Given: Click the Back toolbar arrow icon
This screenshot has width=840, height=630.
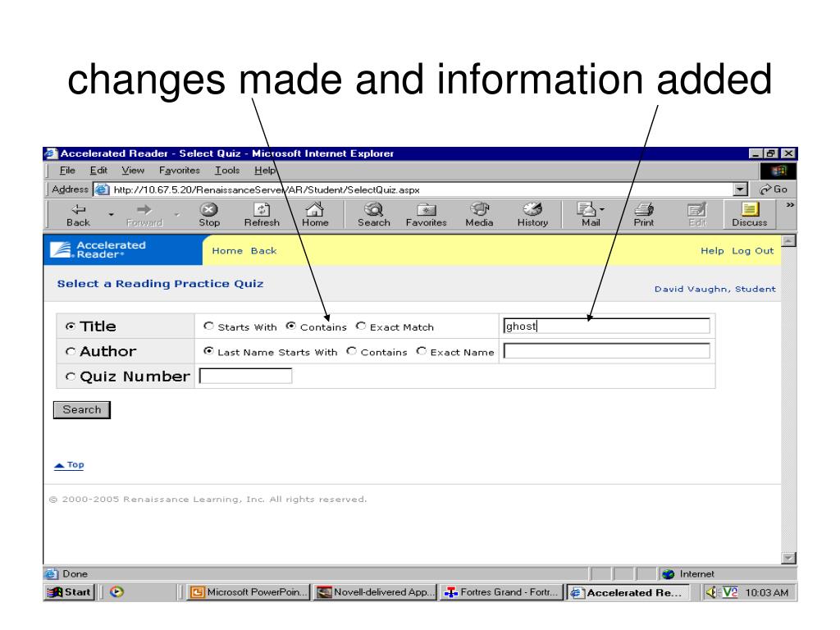Looking at the screenshot, I should [79, 209].
